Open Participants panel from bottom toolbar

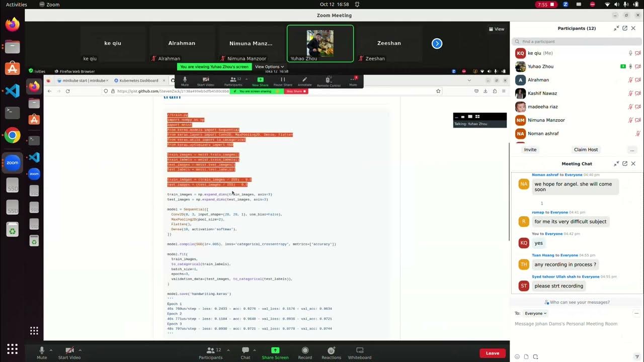point(211,352)
